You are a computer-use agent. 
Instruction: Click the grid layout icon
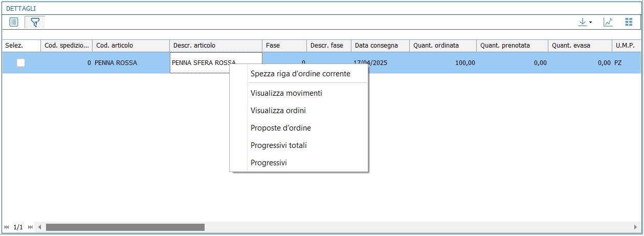(629, 22)
